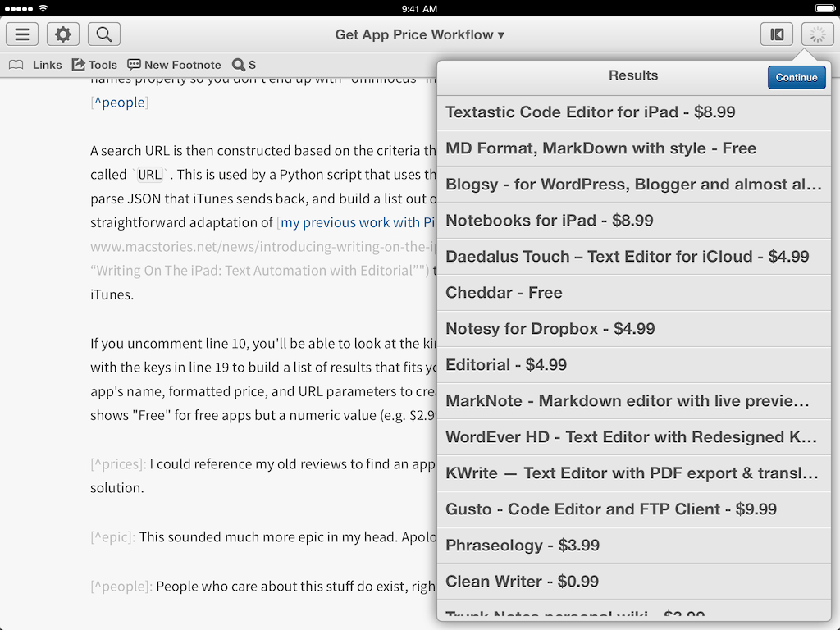Tap the macstories.net URL text

click(x=263, y=246)
